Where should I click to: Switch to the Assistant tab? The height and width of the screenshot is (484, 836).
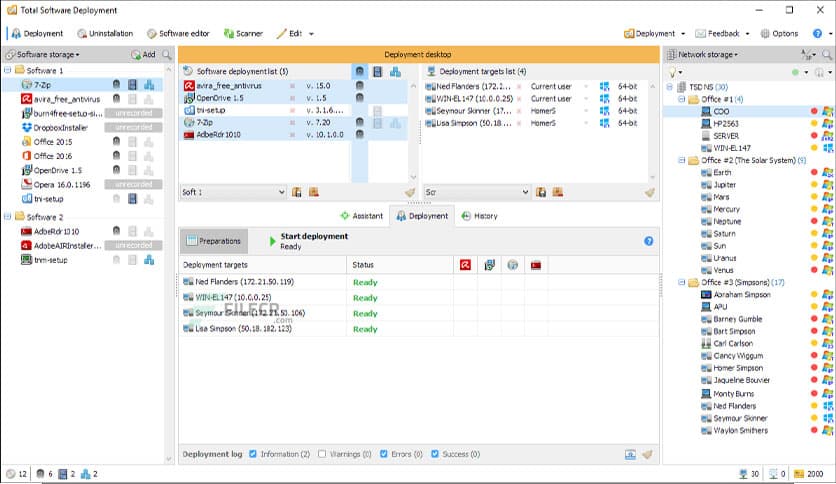pyautogui.click(x=361, y=216)
